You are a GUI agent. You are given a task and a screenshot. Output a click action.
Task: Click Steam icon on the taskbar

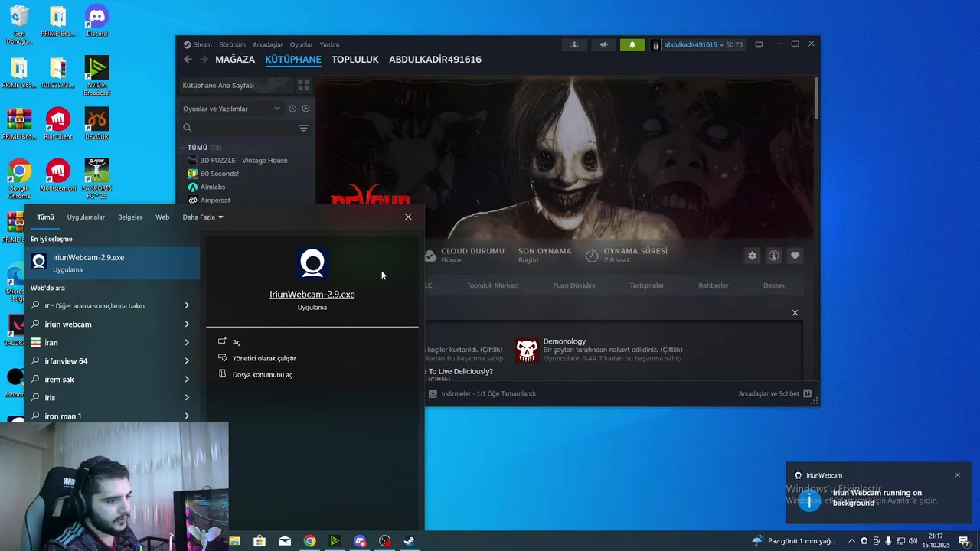[410, 541]
